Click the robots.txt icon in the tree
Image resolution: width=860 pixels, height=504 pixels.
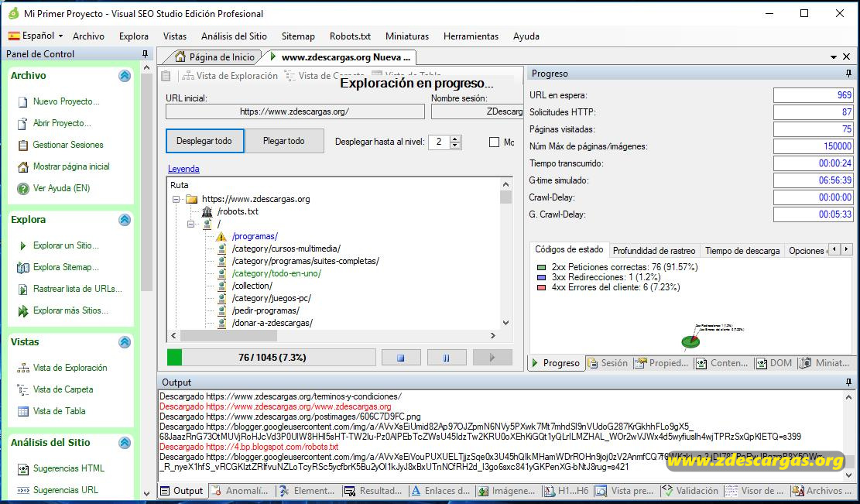[x=207, y=211]
